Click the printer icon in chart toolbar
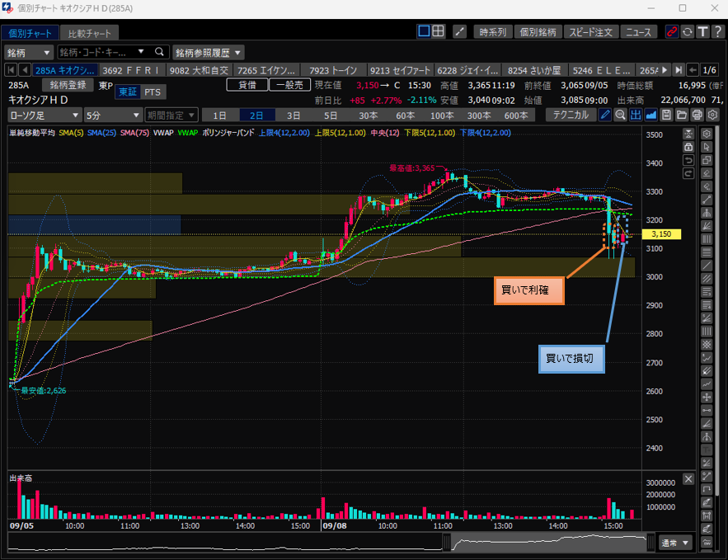This screenshot has width=728, height=560. point(697,115)
